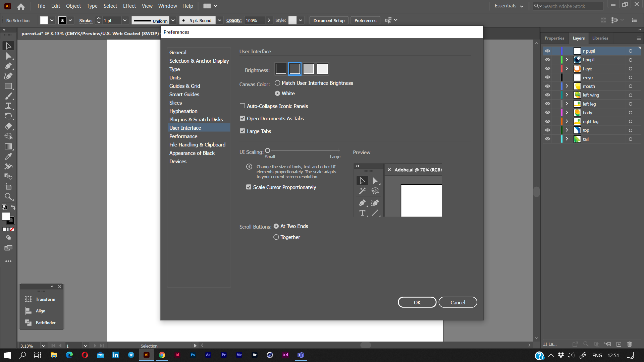Viewport: 644px width, 362px height.
Task: Toggle Auto-Collapse Iconic Panels checkbox
Action: click(243, 106)
